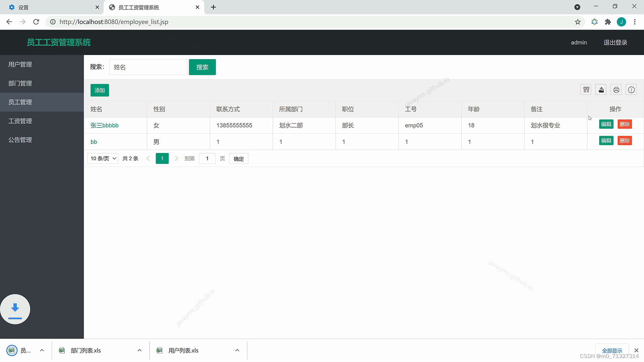The height and width of the screenshot is (362, 644).
Task: Bookmark this page with the star icon
Action: (578, 22)
